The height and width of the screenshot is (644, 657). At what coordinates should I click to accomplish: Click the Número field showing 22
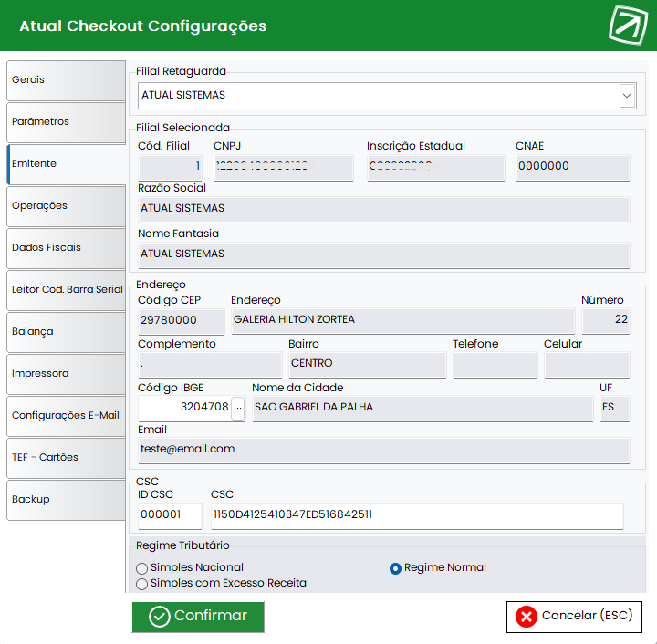(606, 321)
